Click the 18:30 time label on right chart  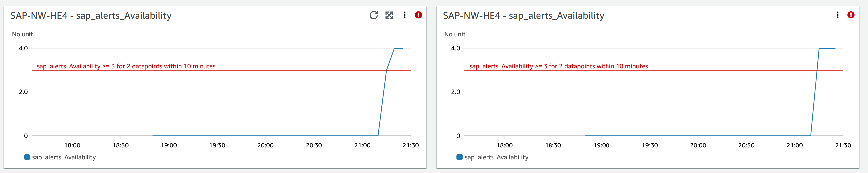[553, 145]
